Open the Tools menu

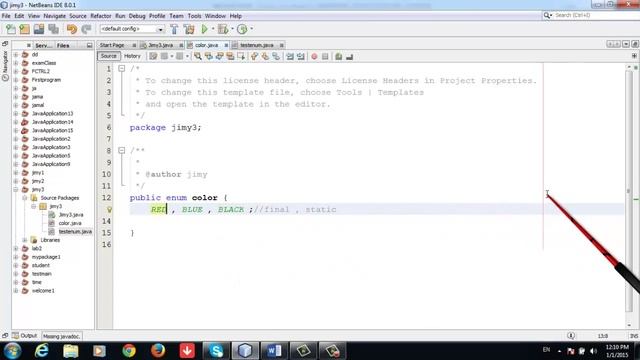tap(194, 16)
